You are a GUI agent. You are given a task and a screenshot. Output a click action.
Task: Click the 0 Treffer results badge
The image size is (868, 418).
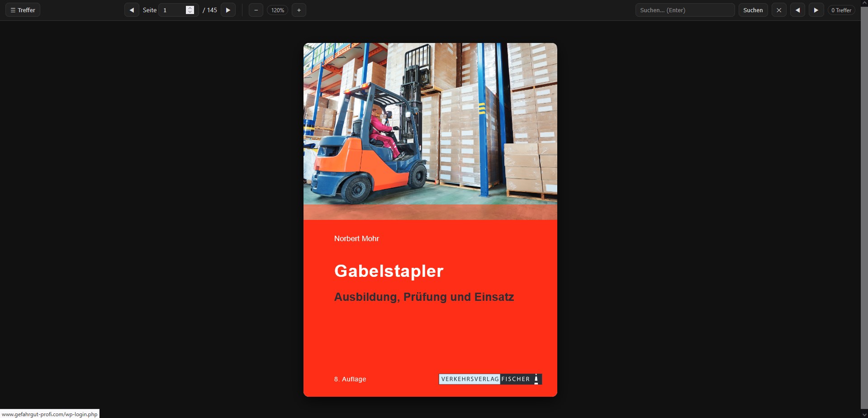coord(841,10)
